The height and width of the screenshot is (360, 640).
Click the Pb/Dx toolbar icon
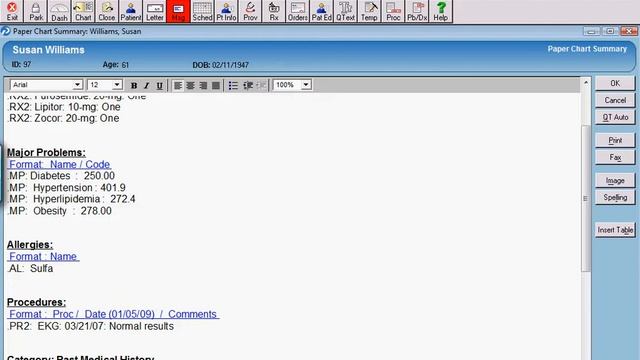(x=417, y=11)
